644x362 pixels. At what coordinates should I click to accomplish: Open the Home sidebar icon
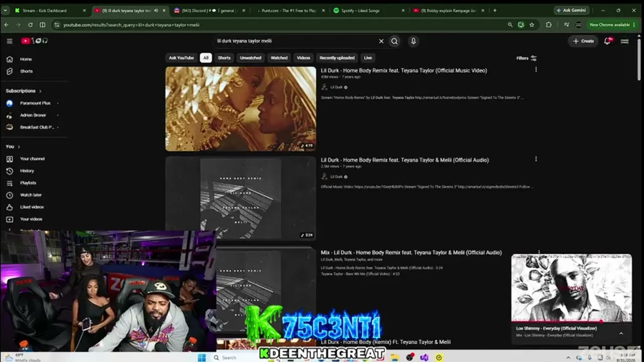[10, 59]
